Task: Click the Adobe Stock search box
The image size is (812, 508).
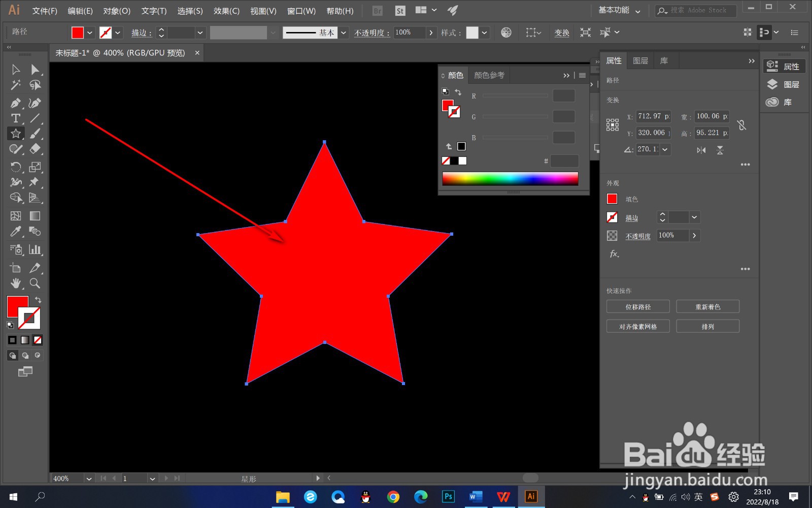Action: pos(695,10)
